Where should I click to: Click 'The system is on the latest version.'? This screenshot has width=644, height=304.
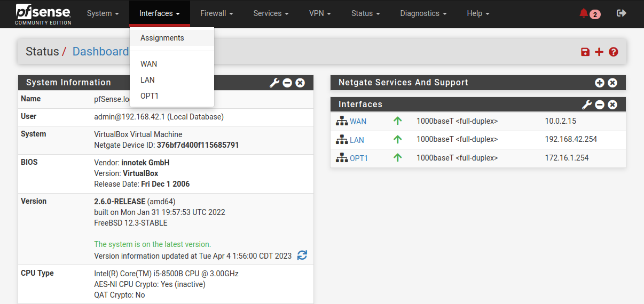tap(153, 244)
